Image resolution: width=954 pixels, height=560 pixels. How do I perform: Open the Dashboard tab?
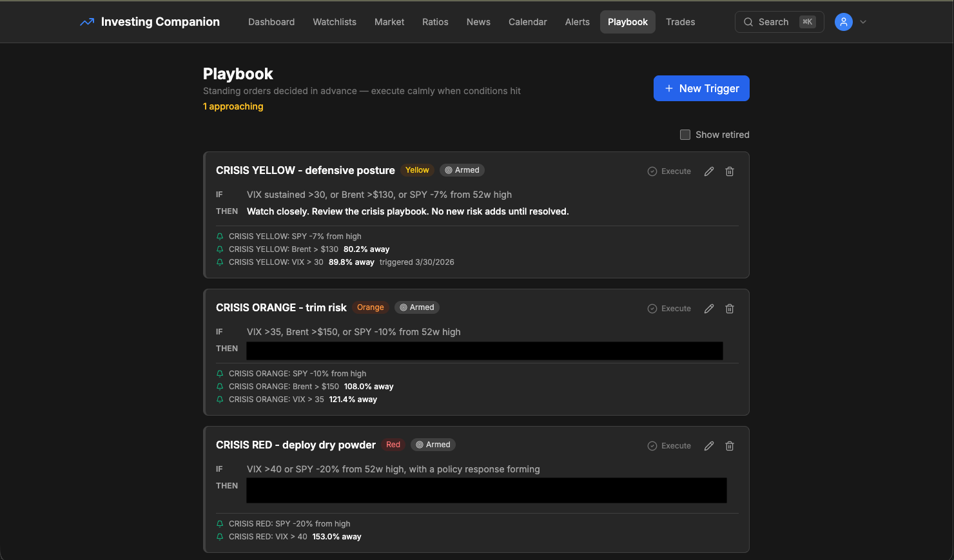pos(271,22)
